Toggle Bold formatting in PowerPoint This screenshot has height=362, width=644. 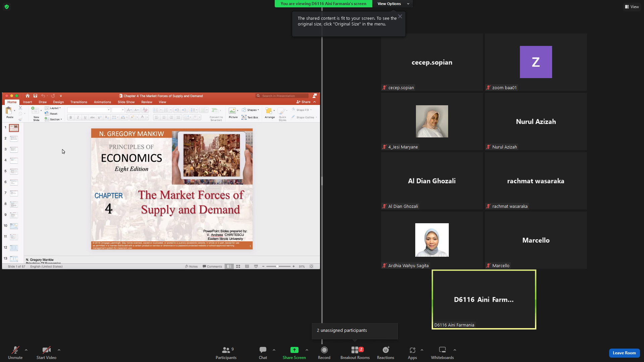tap(71, 117)
